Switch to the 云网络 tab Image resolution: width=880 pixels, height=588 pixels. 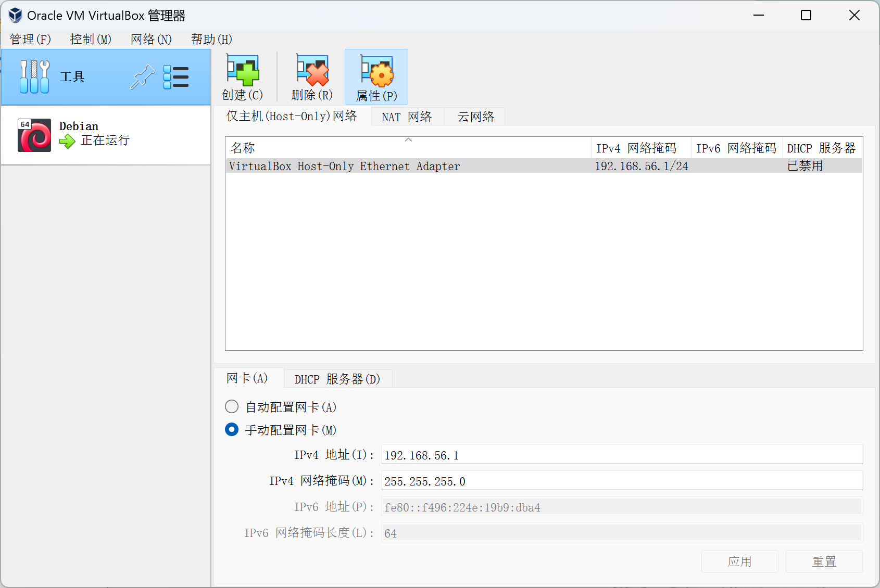click(x=476, y=117)
